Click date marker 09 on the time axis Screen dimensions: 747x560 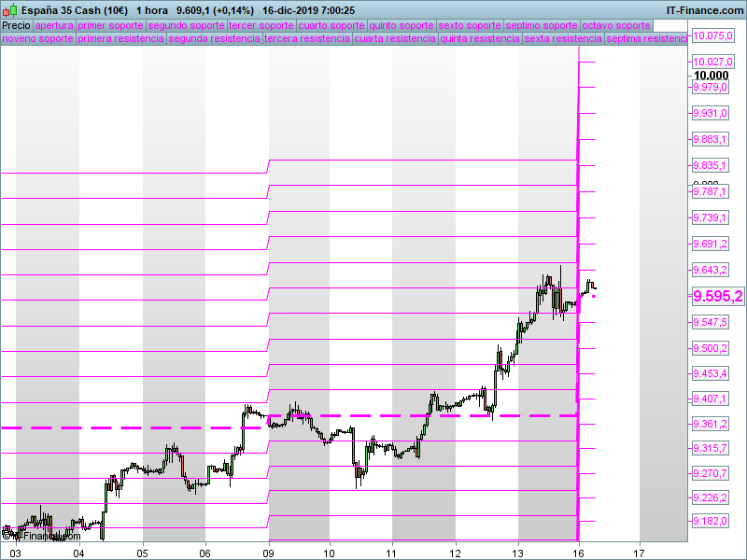269,553
